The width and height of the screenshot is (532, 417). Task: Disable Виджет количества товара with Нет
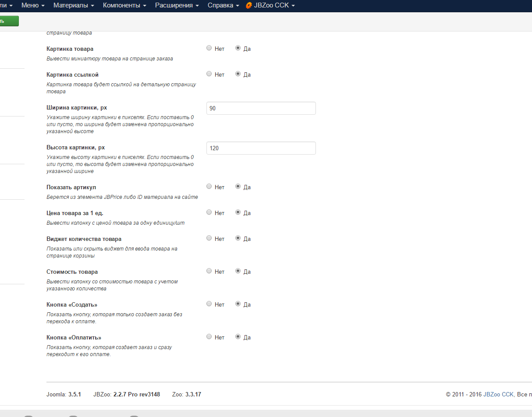coord(209,238)
